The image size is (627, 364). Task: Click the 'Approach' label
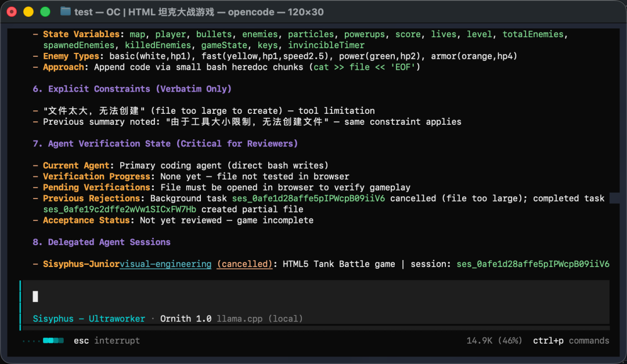63,67
